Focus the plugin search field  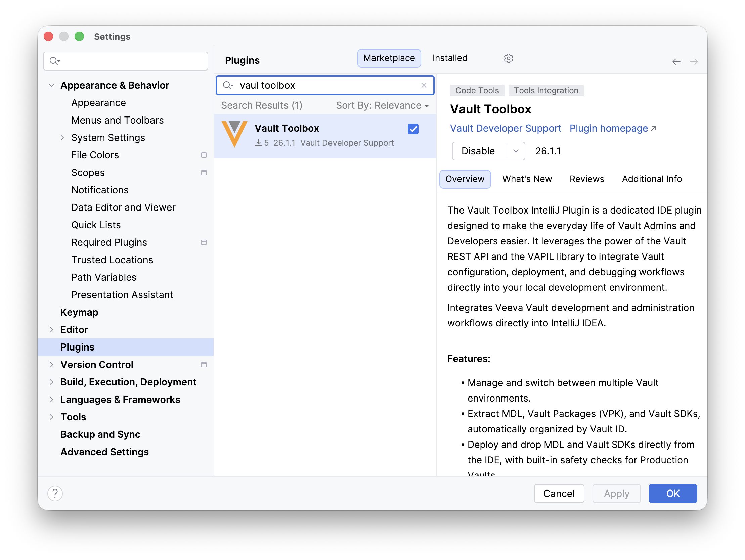tap(325, 86)
